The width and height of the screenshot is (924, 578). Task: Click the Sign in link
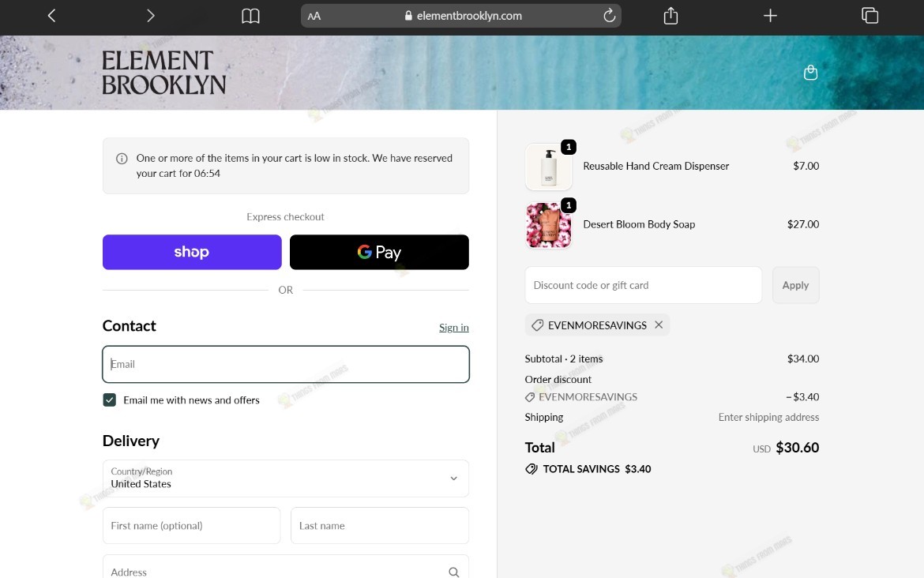click(x=454, y=328)
